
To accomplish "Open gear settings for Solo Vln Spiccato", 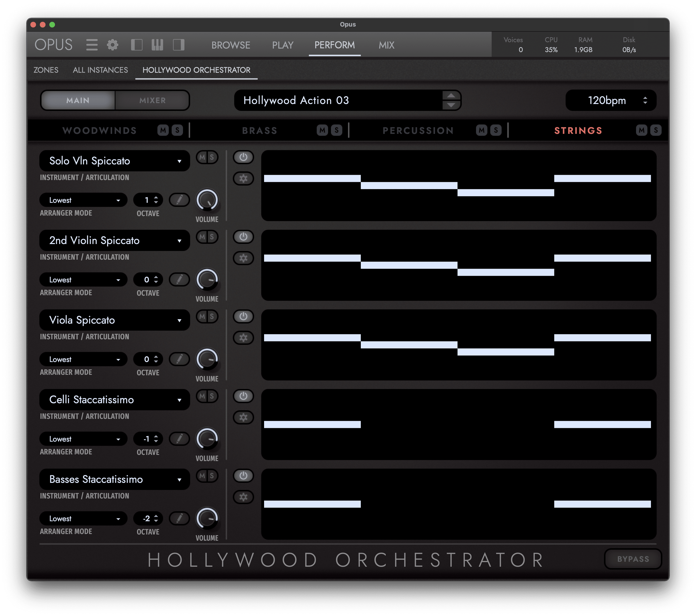I will coord(243,178).
